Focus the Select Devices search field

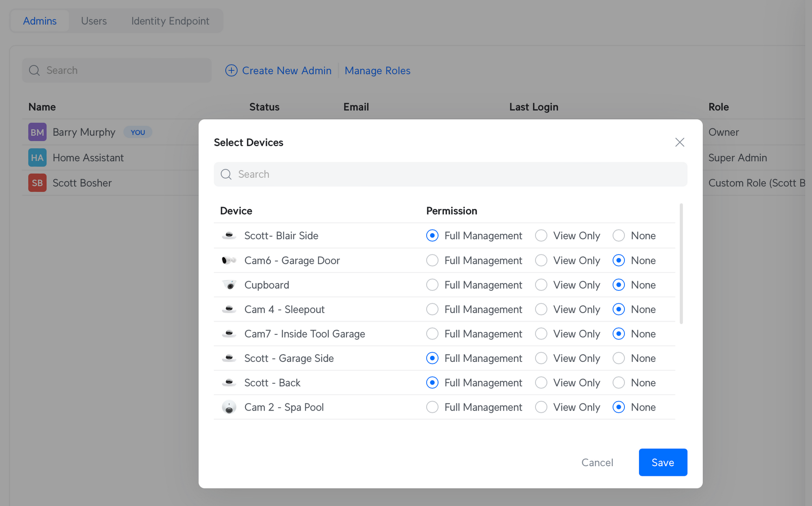tap(451, 174)
